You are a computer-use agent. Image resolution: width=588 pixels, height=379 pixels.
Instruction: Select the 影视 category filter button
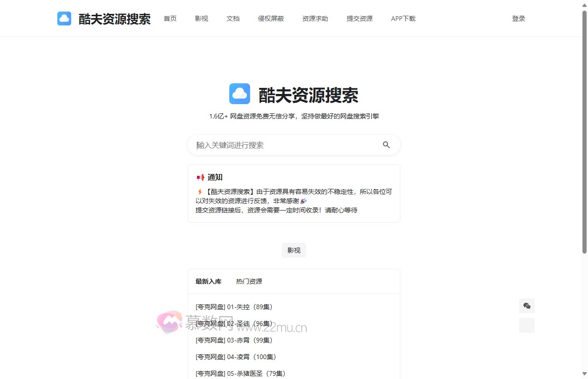[294, 250]
